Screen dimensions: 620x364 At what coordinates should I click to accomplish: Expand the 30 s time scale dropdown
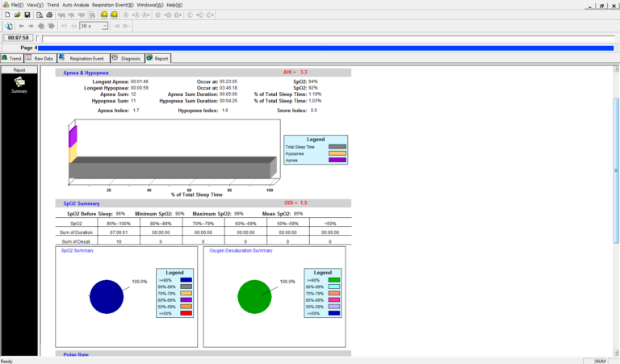click(104, 26)
